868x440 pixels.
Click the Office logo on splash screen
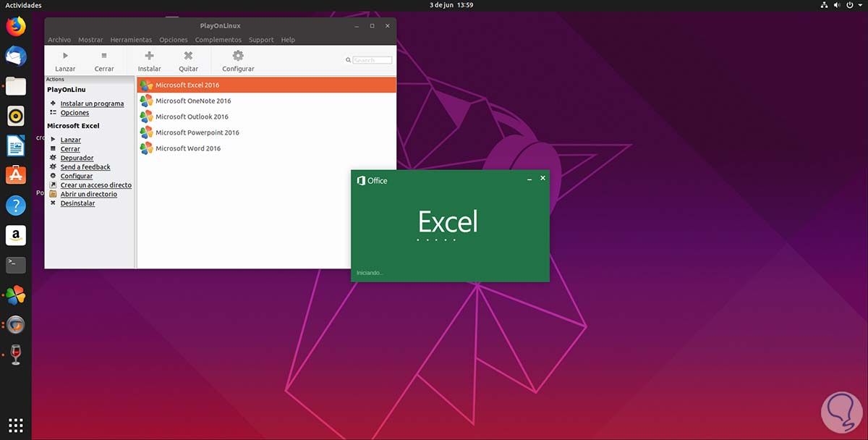click(x=372, y=180)
